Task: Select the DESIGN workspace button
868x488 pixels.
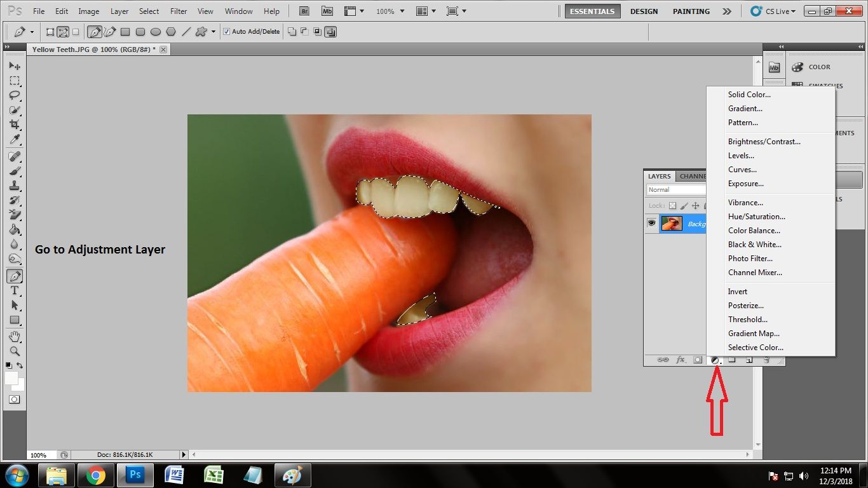Action: click(644, 11)
